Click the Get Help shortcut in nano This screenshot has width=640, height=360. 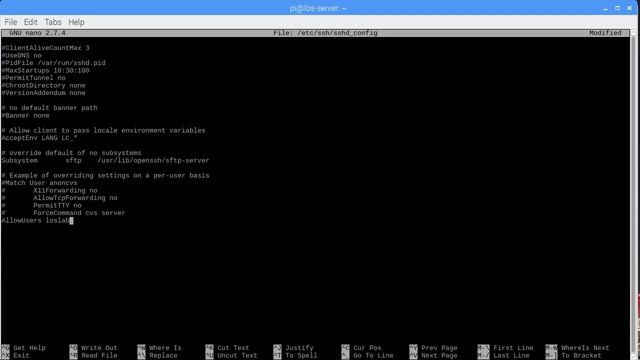pos(24,348)
